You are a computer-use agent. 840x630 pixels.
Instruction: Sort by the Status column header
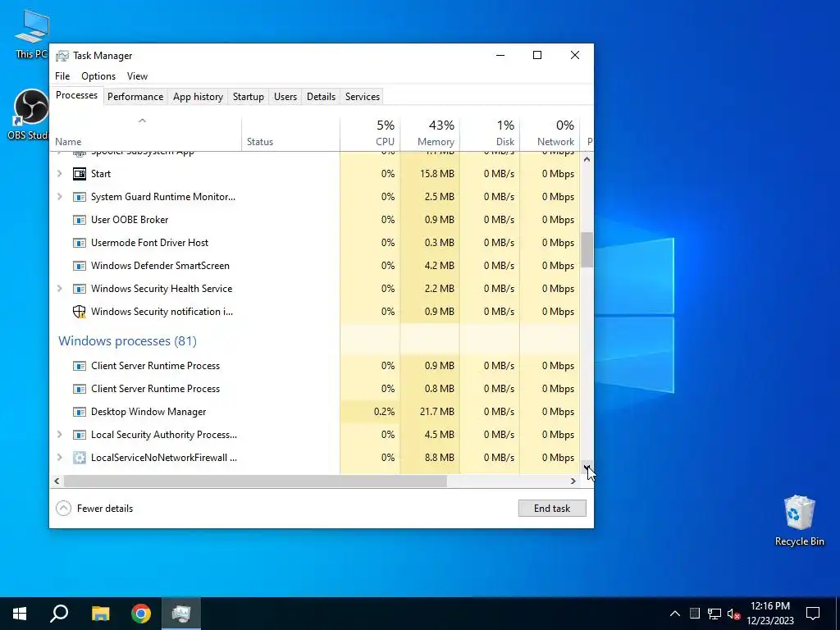pos(291,134)
